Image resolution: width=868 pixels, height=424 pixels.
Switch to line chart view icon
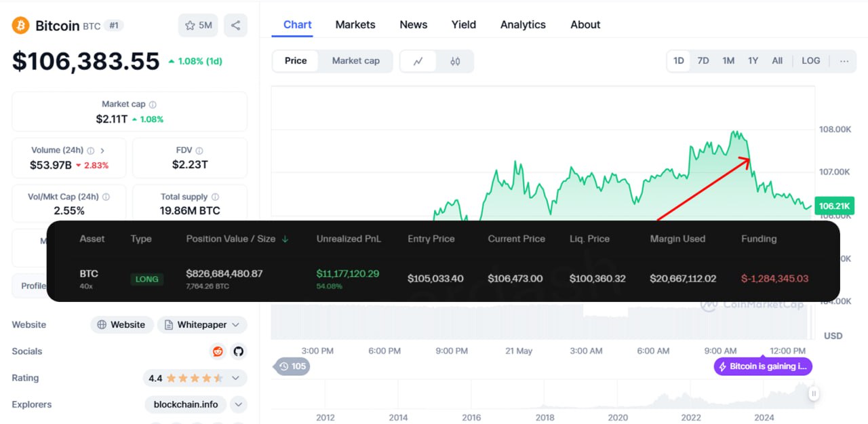tap(418, 61)
